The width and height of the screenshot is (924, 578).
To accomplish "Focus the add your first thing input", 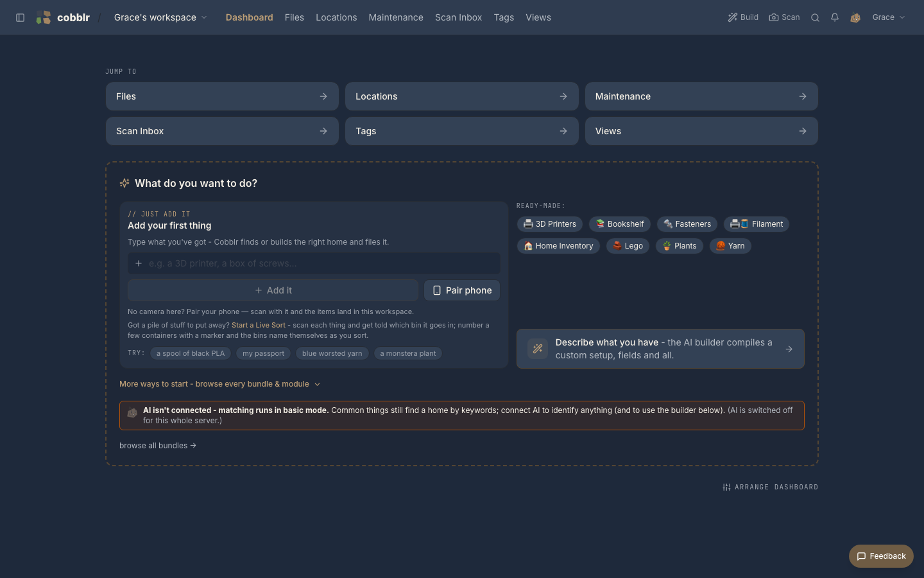I will click(314, 263).
